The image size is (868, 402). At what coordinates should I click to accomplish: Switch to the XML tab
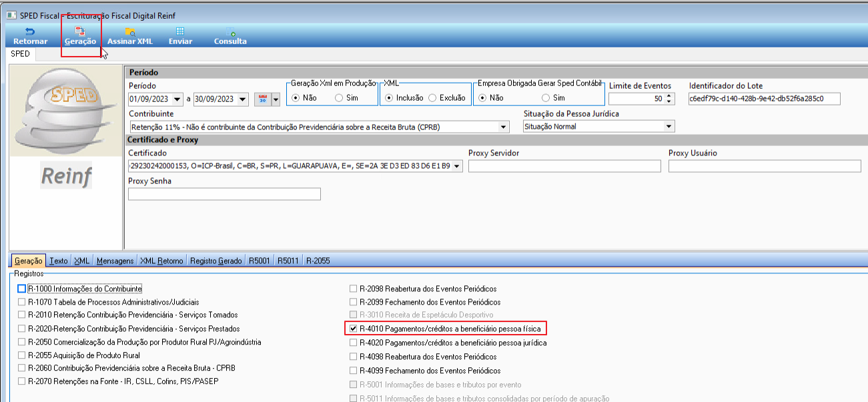82,261
